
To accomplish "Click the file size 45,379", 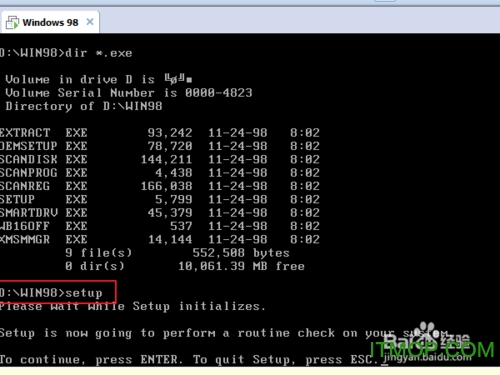I will tap(170, 213).
